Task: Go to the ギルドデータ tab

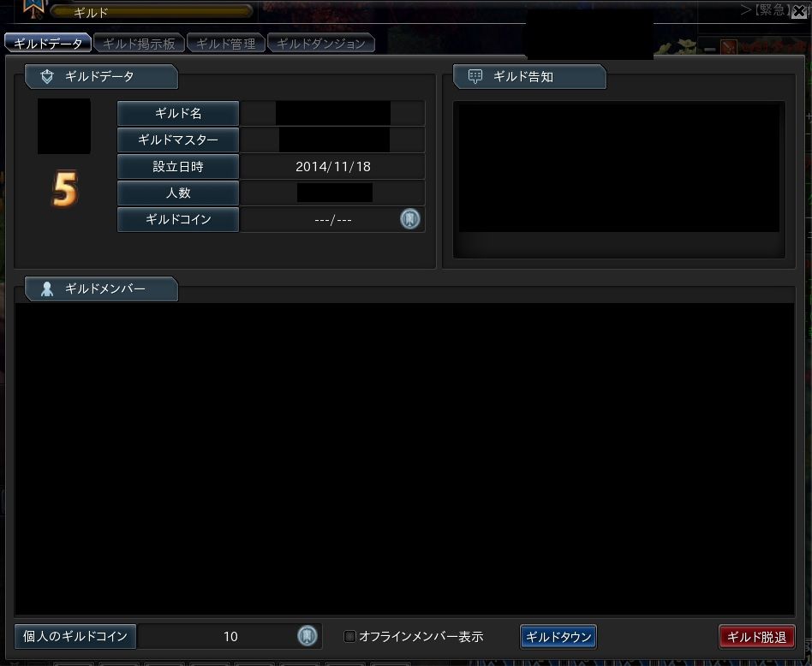Action: pyautogui.click(x=48, y=44)
